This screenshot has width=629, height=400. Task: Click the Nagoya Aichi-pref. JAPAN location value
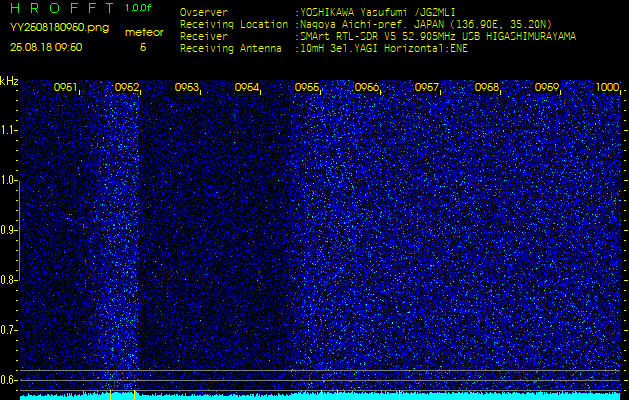coord(426,24)
